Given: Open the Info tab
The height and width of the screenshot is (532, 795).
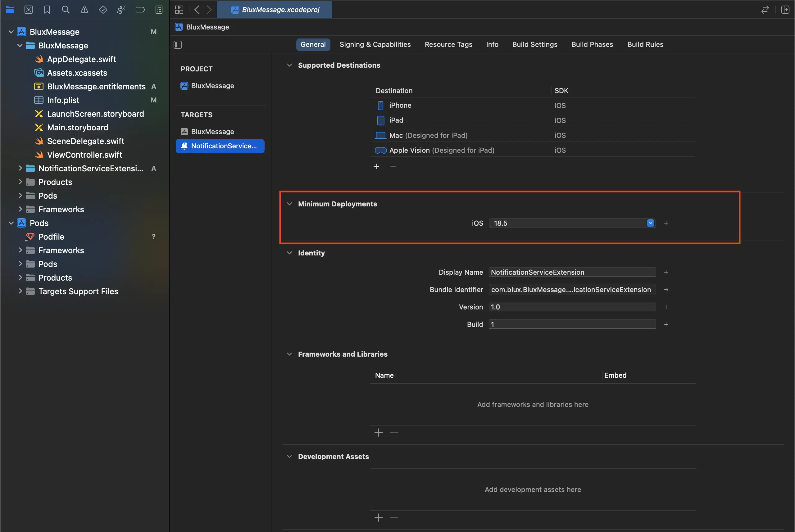Looking at the screenshot, I should click(492, 44).
